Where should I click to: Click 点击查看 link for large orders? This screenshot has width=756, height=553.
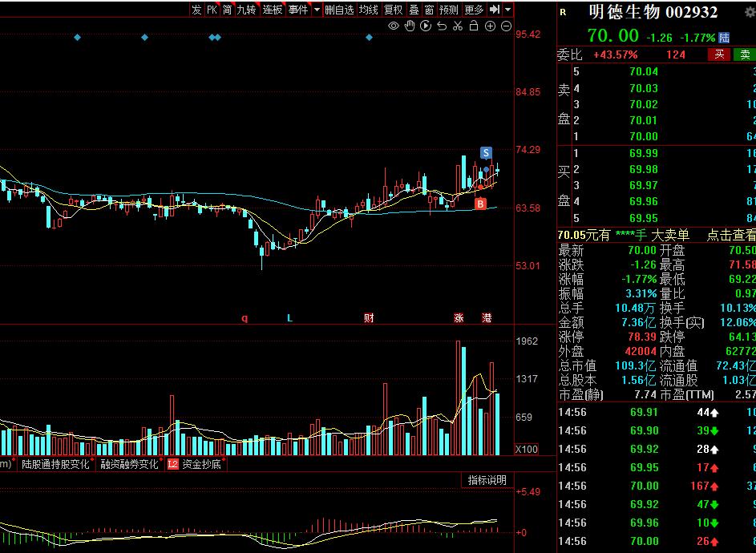click(731, 236)
